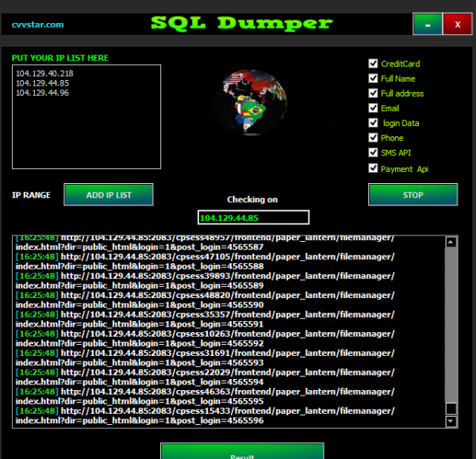Disable the Full address checkbox
Viewport: 476px width, 459px height.
point(374,94)
